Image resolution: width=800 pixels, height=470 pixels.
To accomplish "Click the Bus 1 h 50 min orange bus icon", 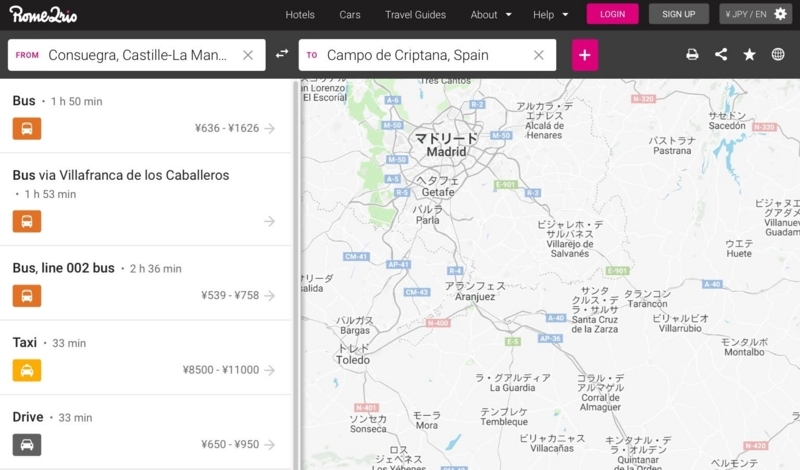I will (27, 129).
